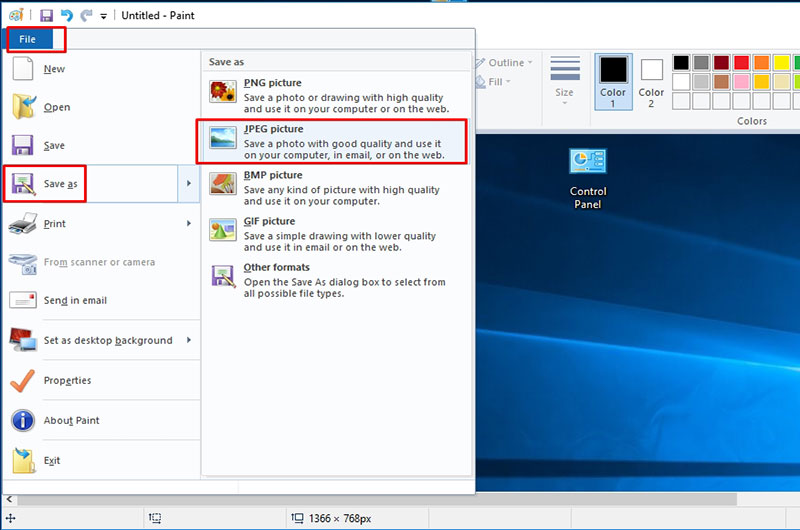Click the folder Open icon
This screenshot has height=530, width=800.
point(23,107)
